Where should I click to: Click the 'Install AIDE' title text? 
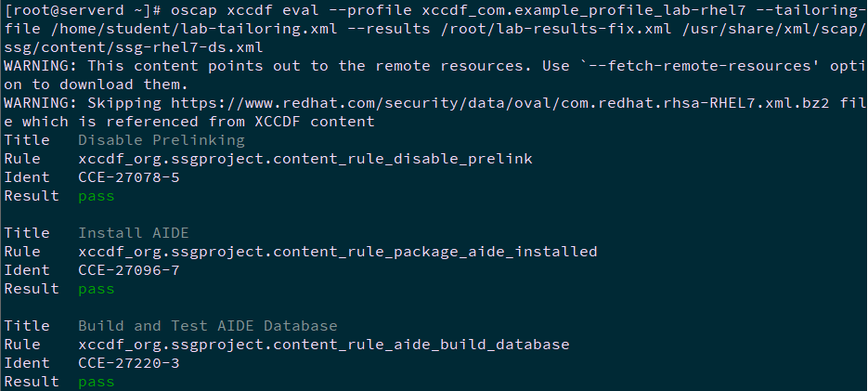click(x=133, y=233)
